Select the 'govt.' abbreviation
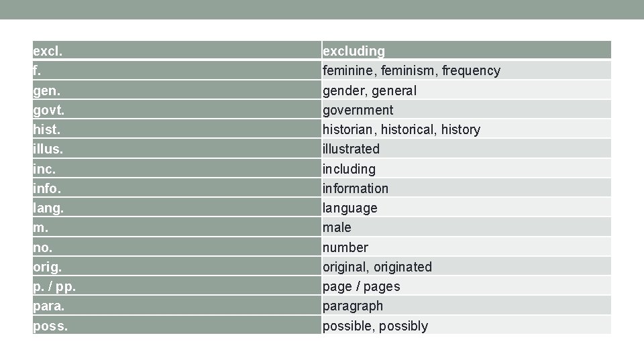Image resolution: width=644 pixels, height=362 pixels. (47, 110)
